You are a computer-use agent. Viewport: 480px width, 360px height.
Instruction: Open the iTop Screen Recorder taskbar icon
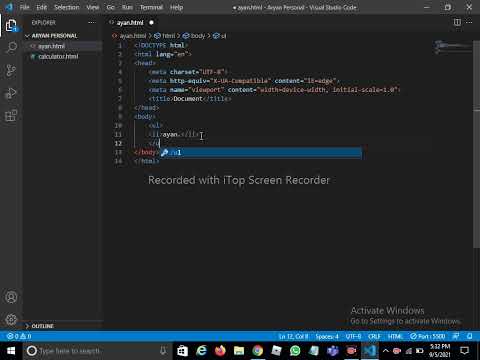[351, 351]
